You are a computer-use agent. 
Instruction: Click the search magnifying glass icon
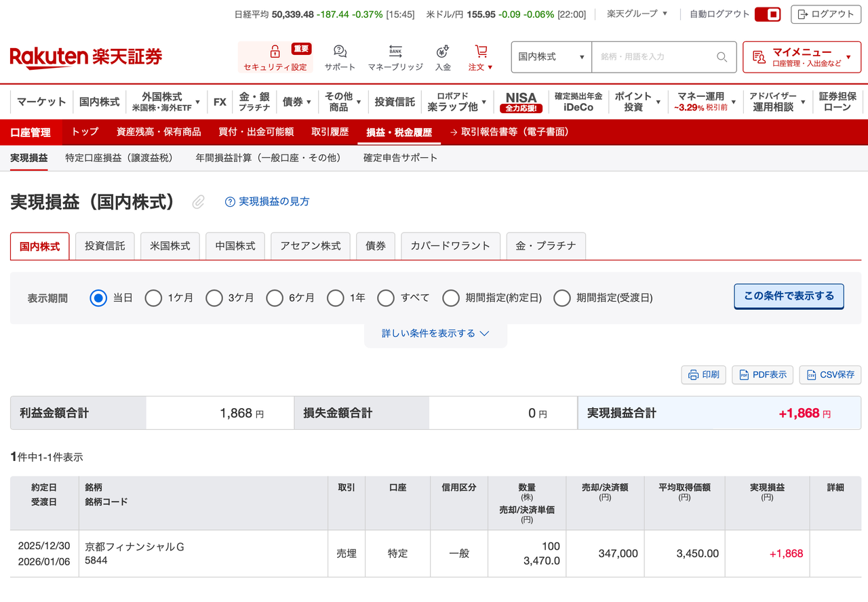click(x=722, y=57)
